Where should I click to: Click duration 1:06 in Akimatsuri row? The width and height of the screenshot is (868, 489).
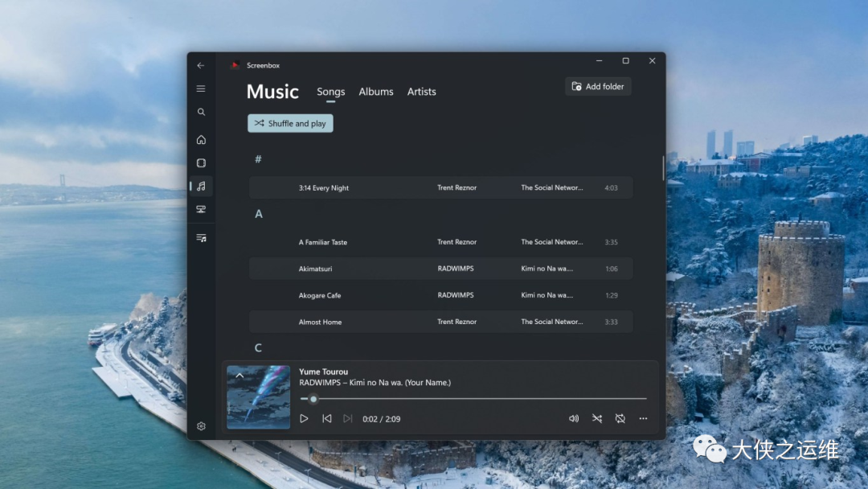click(611, 269)
